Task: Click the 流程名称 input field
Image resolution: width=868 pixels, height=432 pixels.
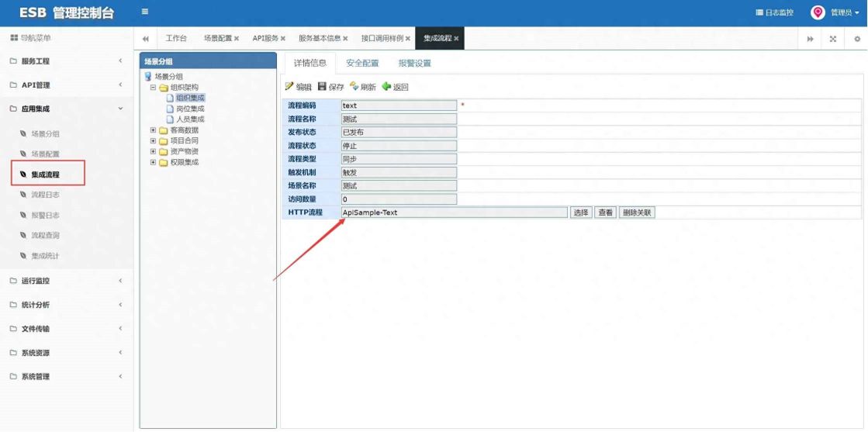Action: pyautogui.click(x=399, y=119)
